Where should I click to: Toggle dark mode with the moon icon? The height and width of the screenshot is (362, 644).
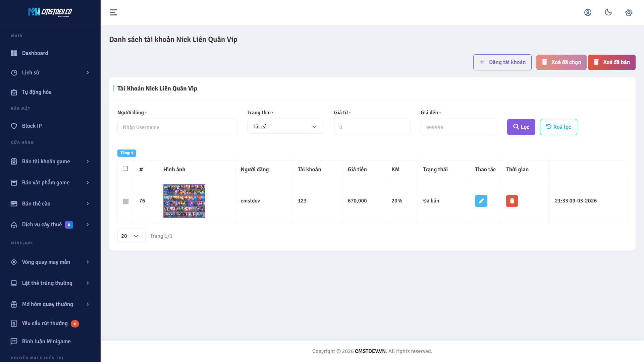coord(608,12)
